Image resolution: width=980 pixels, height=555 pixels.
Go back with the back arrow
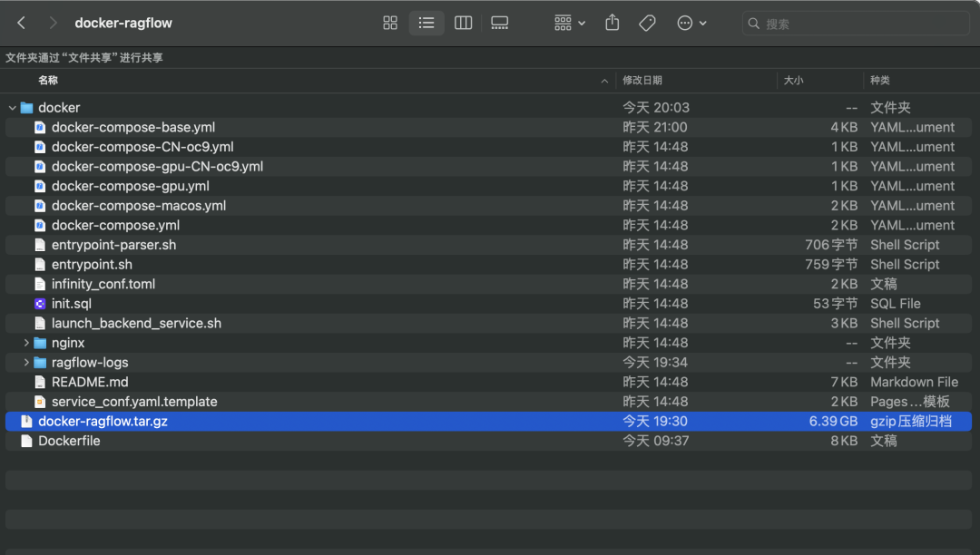click(21, 23)
